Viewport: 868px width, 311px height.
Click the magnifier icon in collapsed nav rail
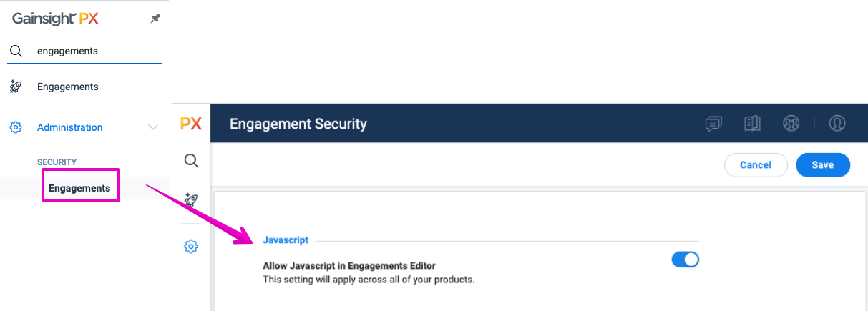coord(191,160)
